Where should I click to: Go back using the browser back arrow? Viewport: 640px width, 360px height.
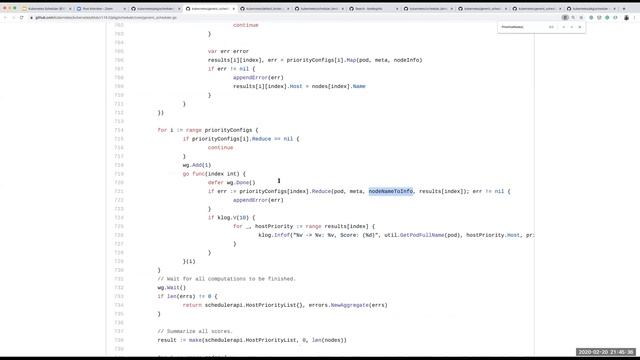(5, 18)
